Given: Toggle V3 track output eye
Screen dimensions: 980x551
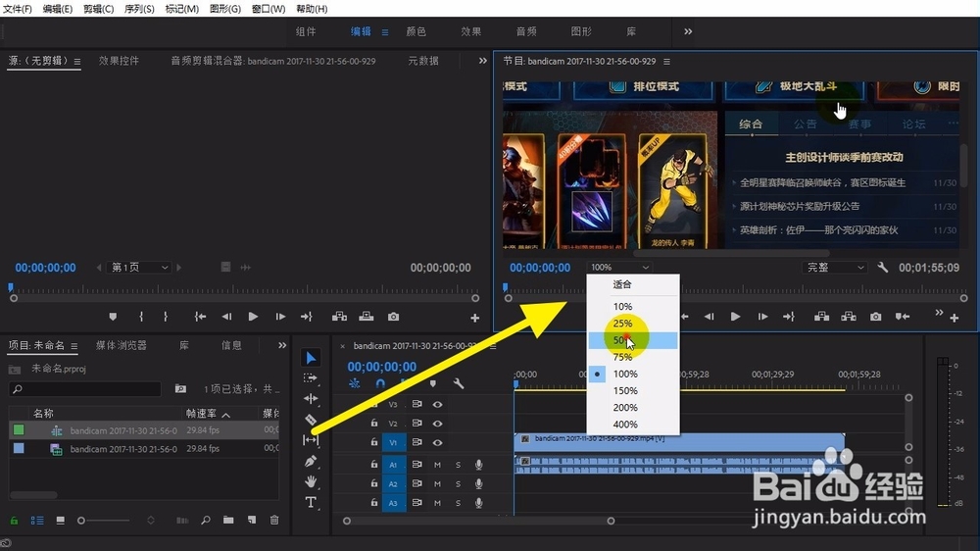Looking at the screenshot, I should tap(437, 405).
